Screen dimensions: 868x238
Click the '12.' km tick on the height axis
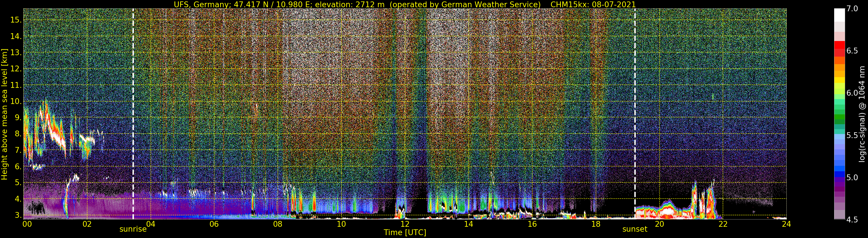pos(16,69)
